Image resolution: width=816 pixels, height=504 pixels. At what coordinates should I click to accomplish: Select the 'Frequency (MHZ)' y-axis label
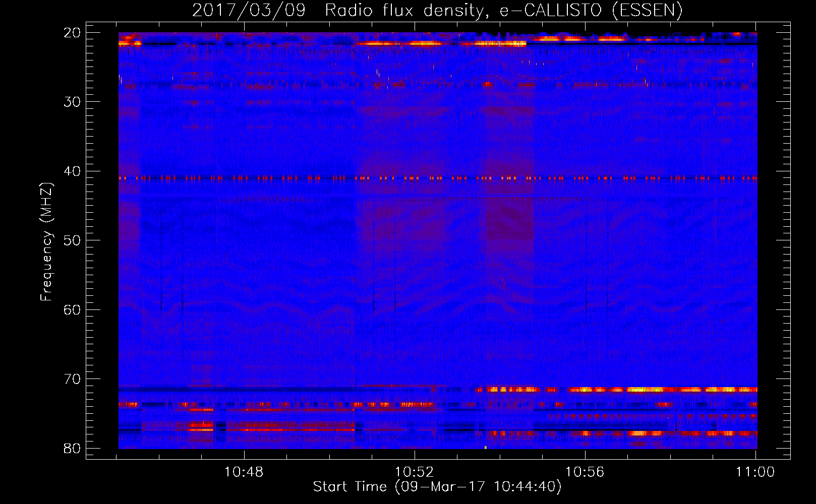click(x=46, y=242)
